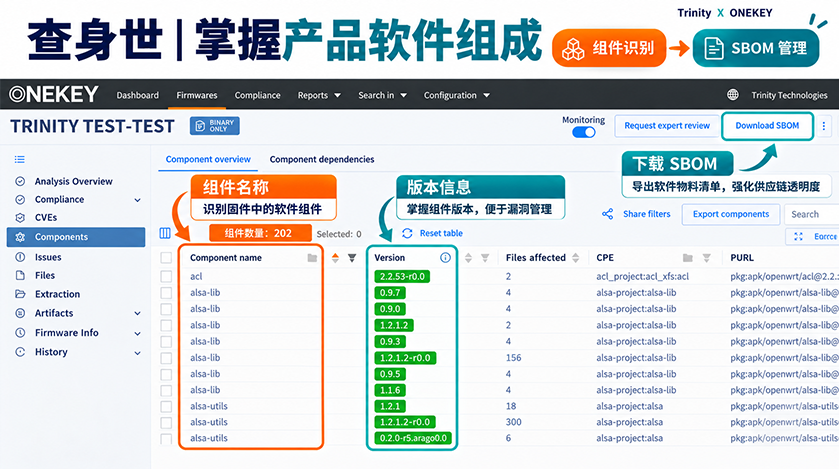Sort by Component name arrows
This screenshot has height=469, width=839.
pyautogui.click(x=335, y=258)
